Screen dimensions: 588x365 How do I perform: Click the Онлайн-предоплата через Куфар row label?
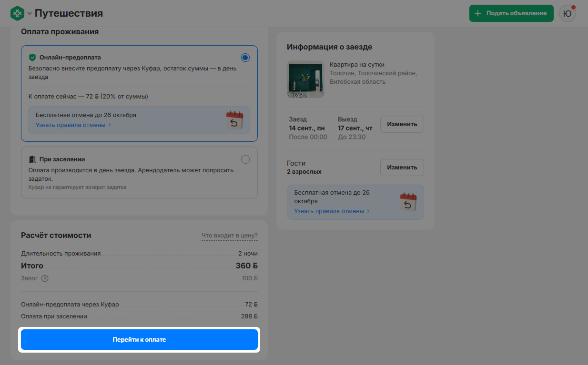[70, 304]
